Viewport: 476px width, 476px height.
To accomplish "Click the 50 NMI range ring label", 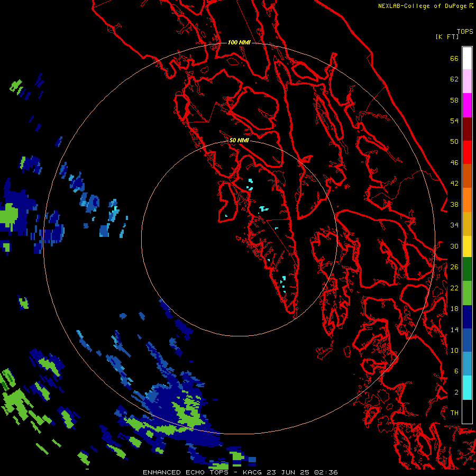I will 239,140.
